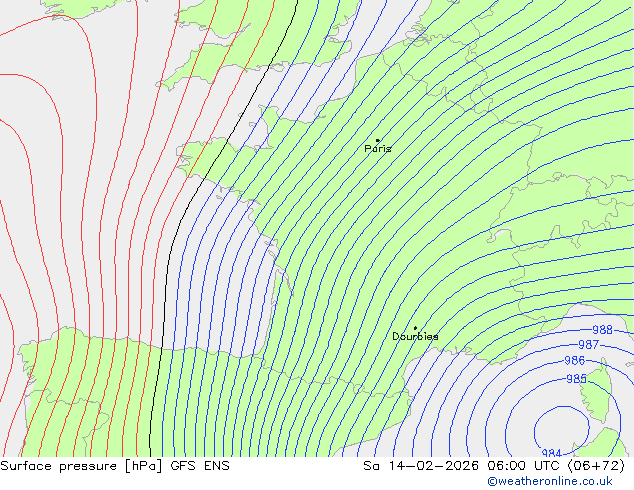Click the Surface pressure [hPa] title text
Image resolution: width=634 pixels, height=490 pixels.
tap(81, 466)
